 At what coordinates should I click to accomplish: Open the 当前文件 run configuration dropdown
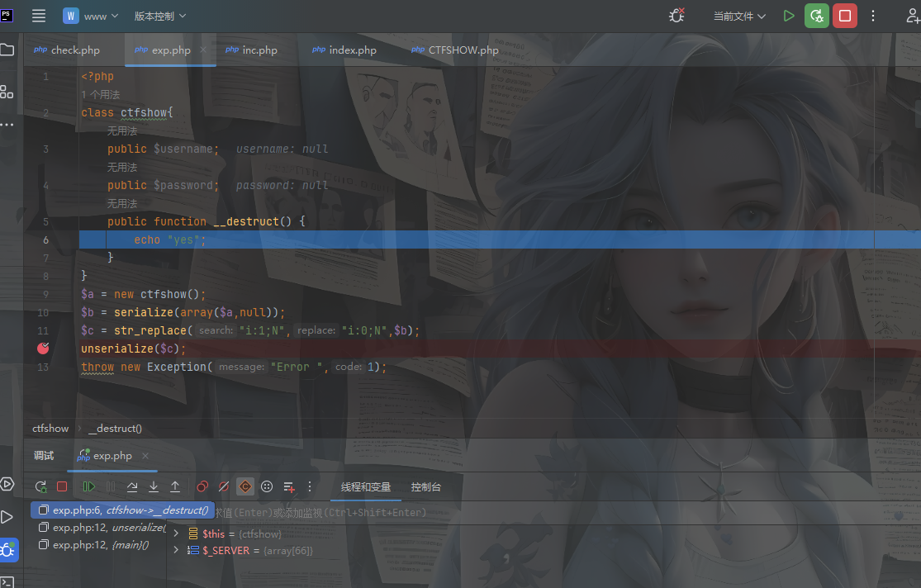739,16
